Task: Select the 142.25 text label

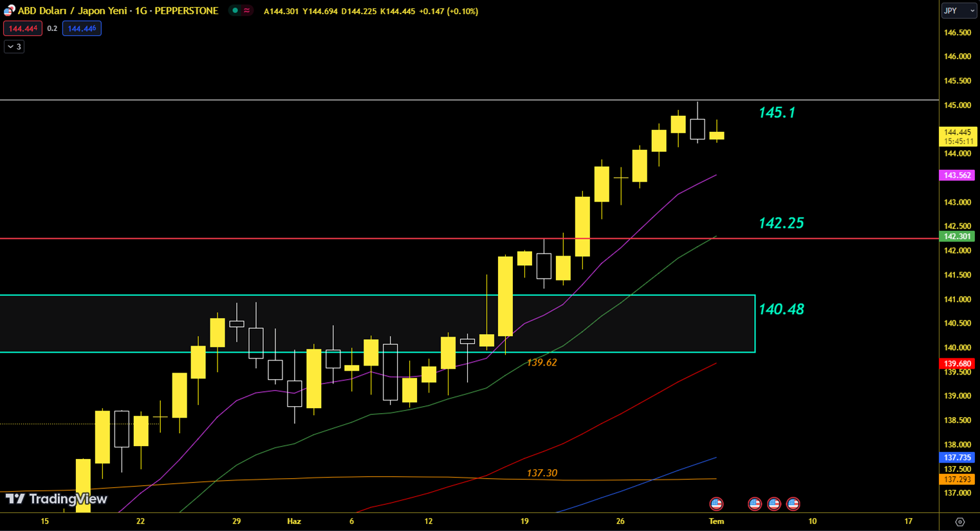Action: (781, 223)
